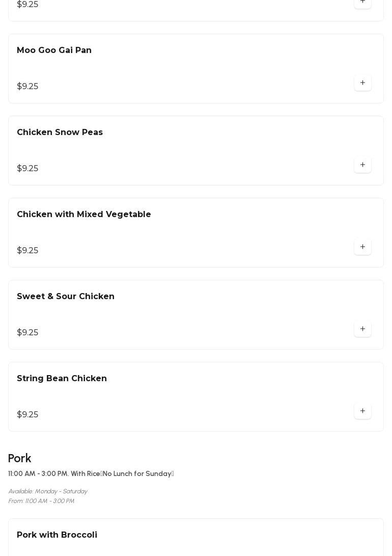
Task: Click the Pork section heading
Action: pyautogui.click(x=20, y=458)
